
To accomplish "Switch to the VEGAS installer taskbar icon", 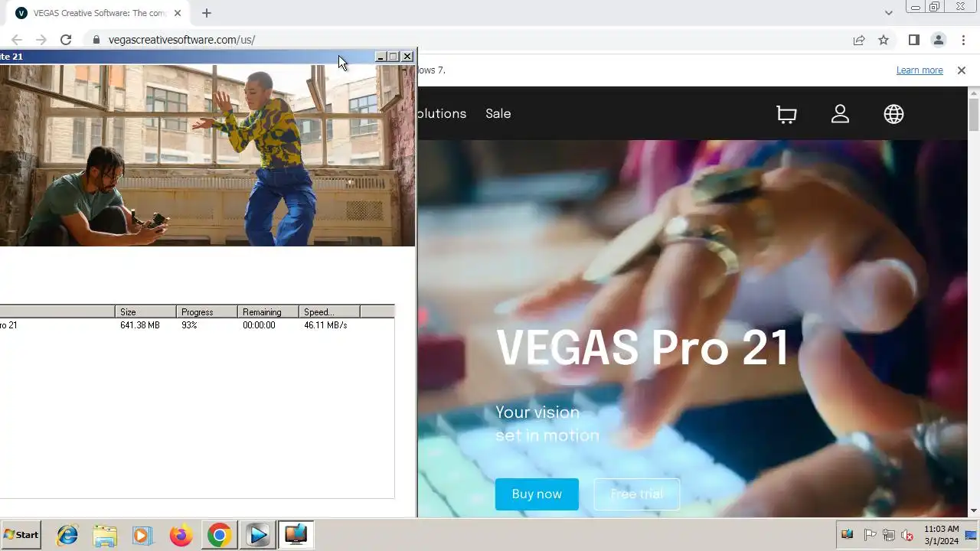I will click(296, 535).
